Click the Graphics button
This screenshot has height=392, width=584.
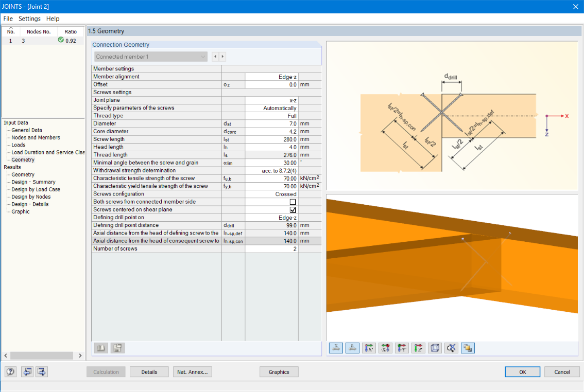(279, 372)
